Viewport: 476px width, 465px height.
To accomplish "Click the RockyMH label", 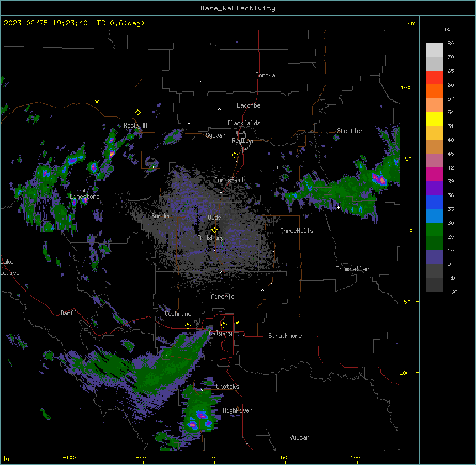I will click(135, 125).
